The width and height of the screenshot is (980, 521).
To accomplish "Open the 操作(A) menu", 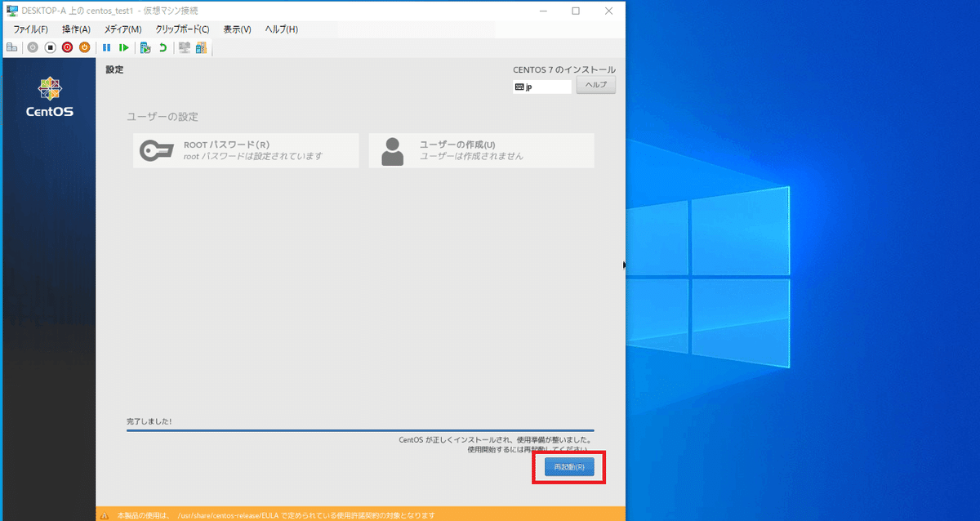I will point(76,29).
